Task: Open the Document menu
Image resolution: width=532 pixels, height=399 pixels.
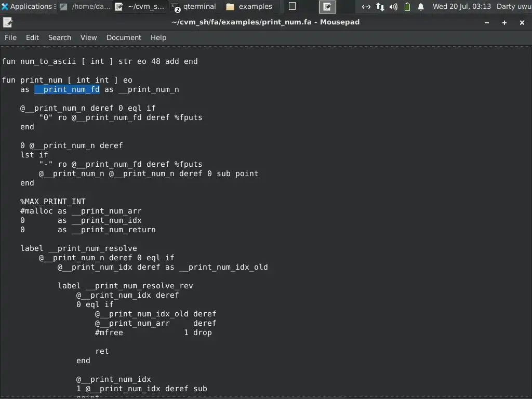Action: click(x=124, y=37)
